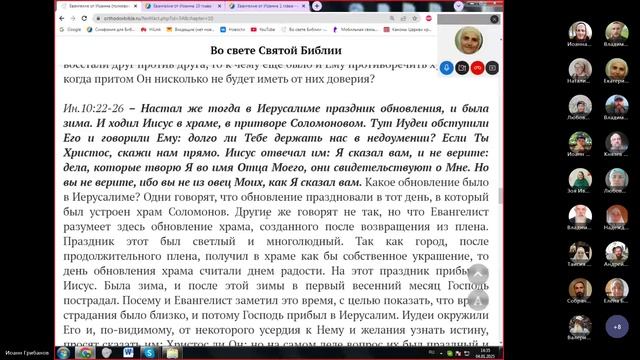This screenshot has width=640, height=360.
Task: Click the heading Во свете Святой Библии
Action: pyautogui.click(x=276, y=50)
